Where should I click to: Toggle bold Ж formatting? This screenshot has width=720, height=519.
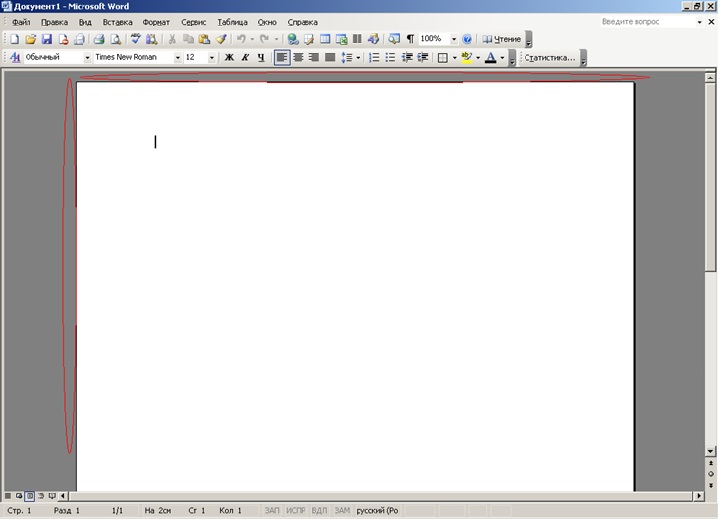(x=229, y=57)
